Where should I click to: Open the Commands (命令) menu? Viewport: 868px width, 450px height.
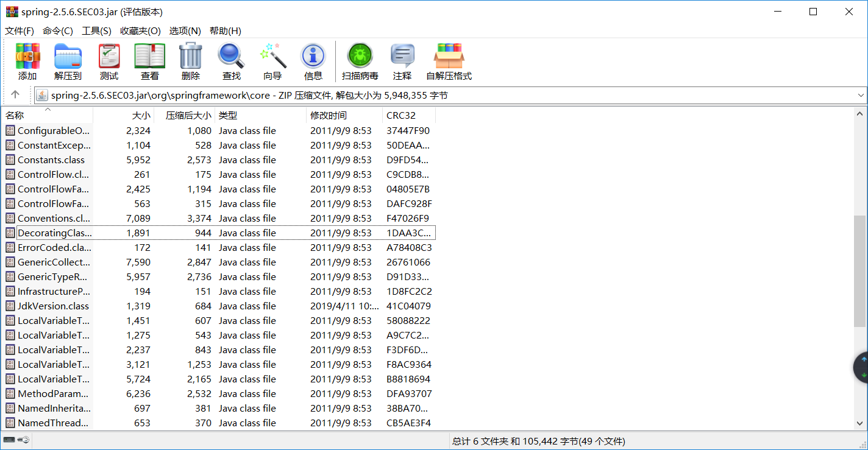[58, 31]
